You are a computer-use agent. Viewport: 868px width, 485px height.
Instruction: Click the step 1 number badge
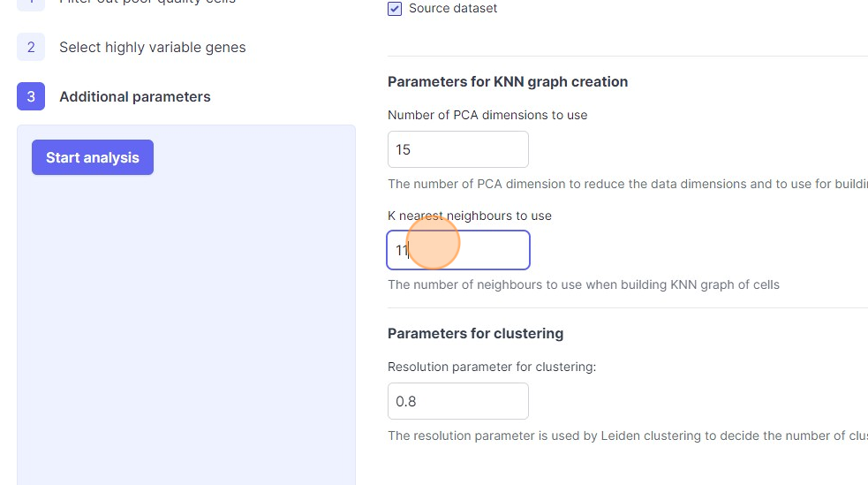coord(31,3)
